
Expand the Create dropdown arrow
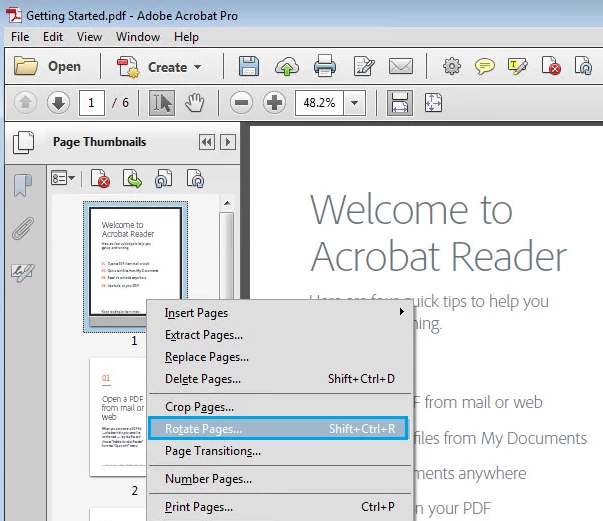[198, 67]
